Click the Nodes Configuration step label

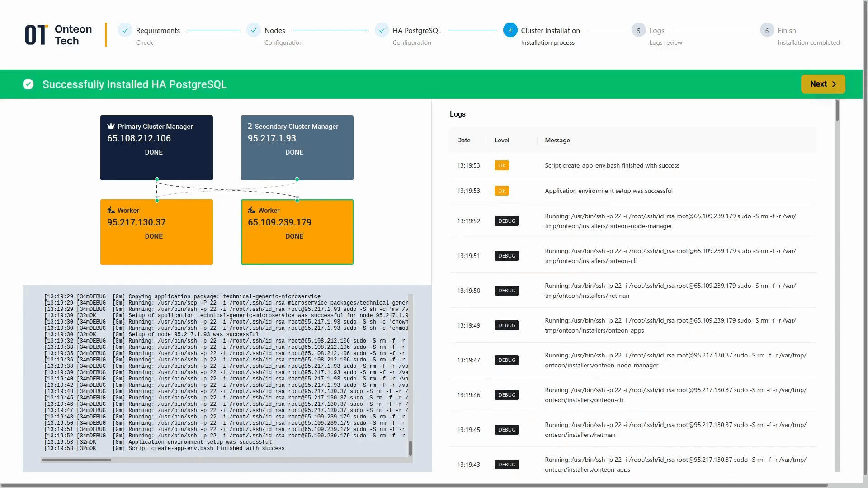283,42
